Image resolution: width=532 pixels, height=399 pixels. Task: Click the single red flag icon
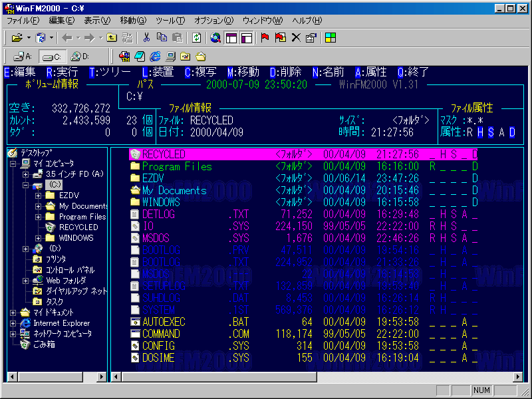[265, 38]
